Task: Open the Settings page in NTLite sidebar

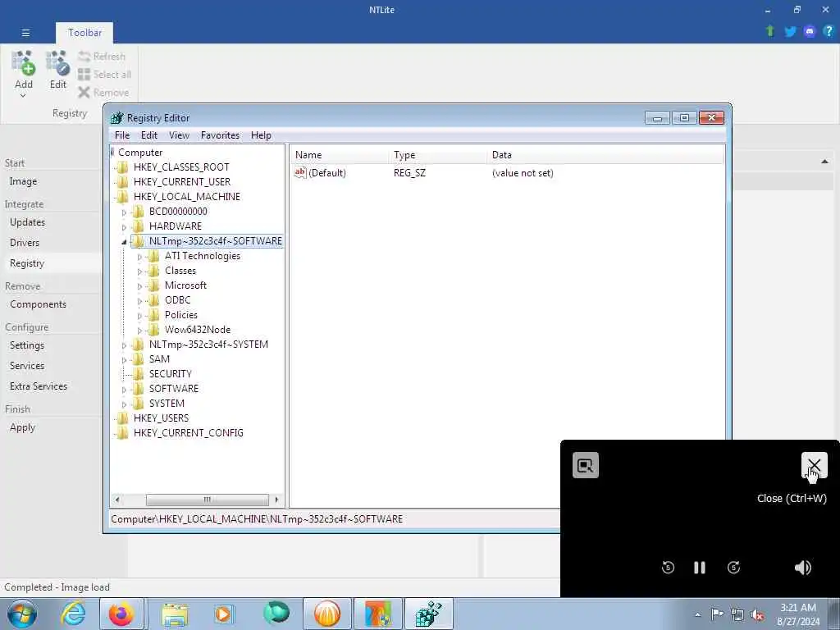Action: (27, 345)
